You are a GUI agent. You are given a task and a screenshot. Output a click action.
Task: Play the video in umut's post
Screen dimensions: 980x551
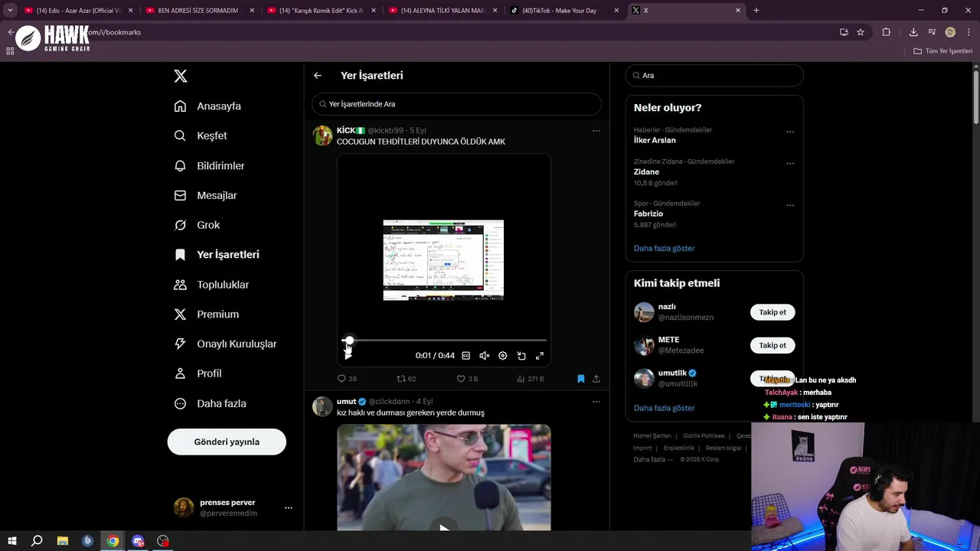(443, 527)
